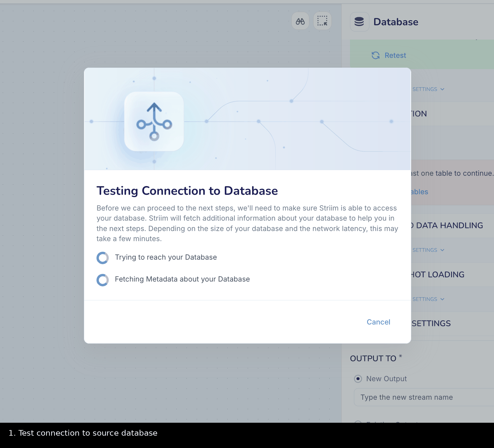Screen dimensions: 494x448
Task: Click the new stream name input field
Action: coord(424,397)
